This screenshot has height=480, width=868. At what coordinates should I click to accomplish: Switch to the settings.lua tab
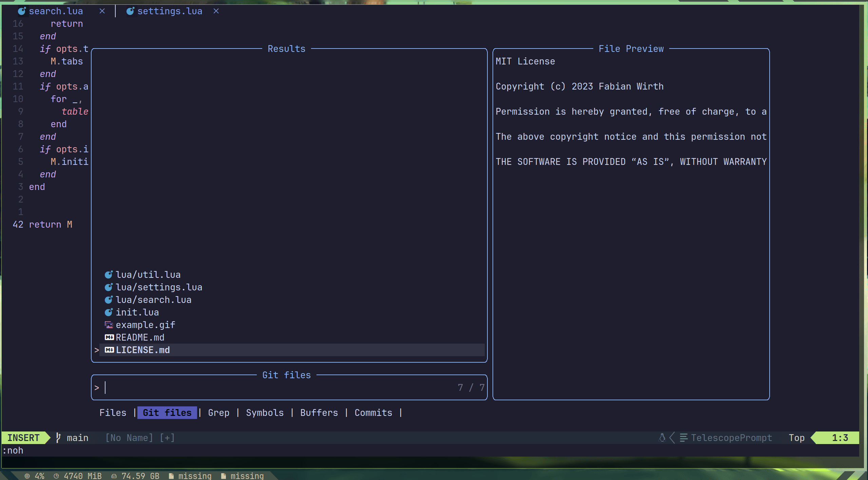pyautogui.click(x=169, y=11)
